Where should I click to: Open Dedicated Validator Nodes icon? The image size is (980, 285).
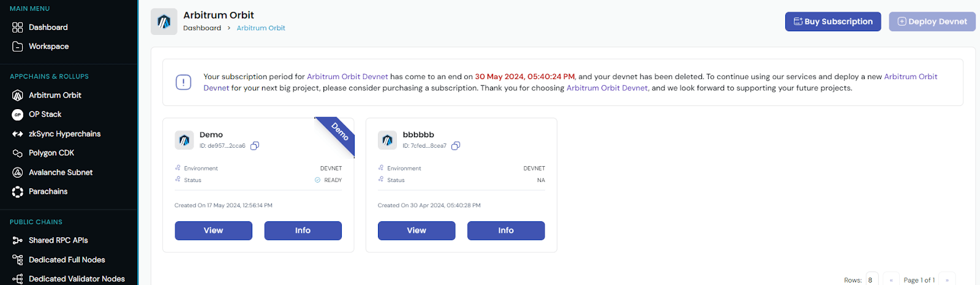pos(18,279)
